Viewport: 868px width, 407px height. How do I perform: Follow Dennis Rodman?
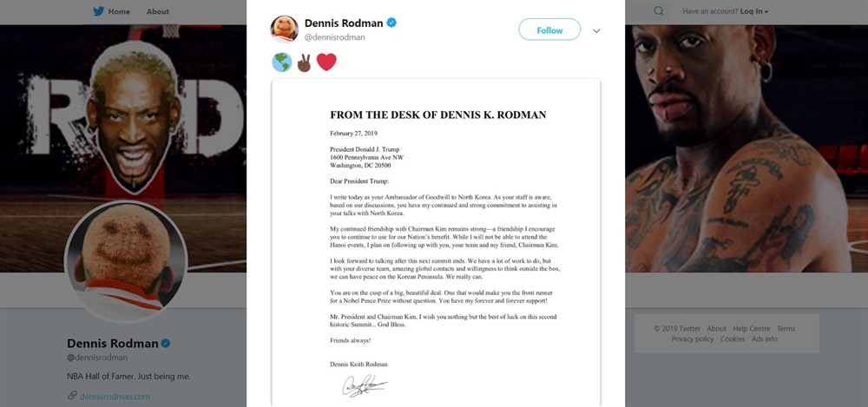(549, 30)
